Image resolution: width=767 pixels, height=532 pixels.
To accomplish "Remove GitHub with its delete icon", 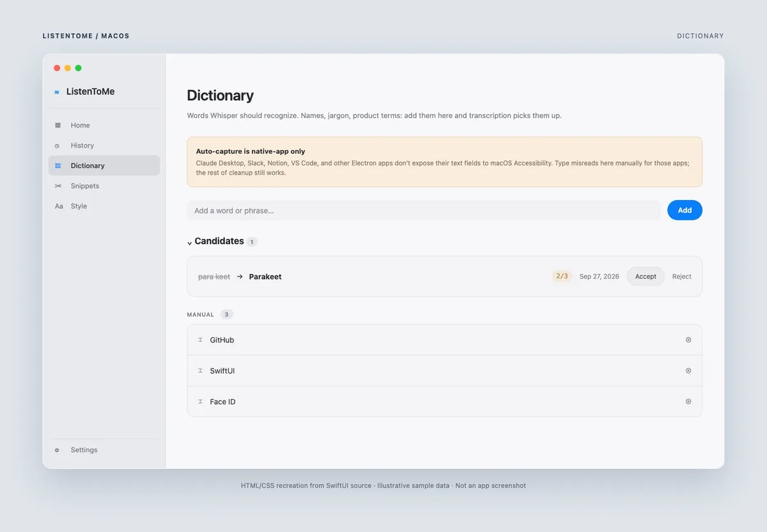I will click(688, 340).
